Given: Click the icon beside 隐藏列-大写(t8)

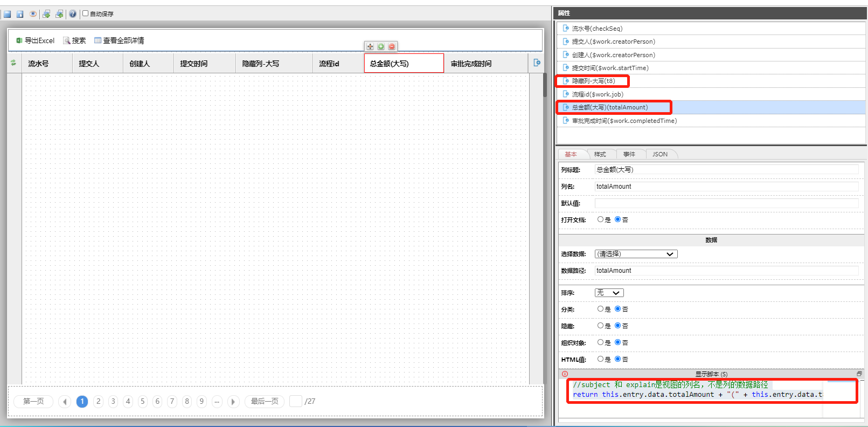Looking at the screenshot, I should 566,81.
